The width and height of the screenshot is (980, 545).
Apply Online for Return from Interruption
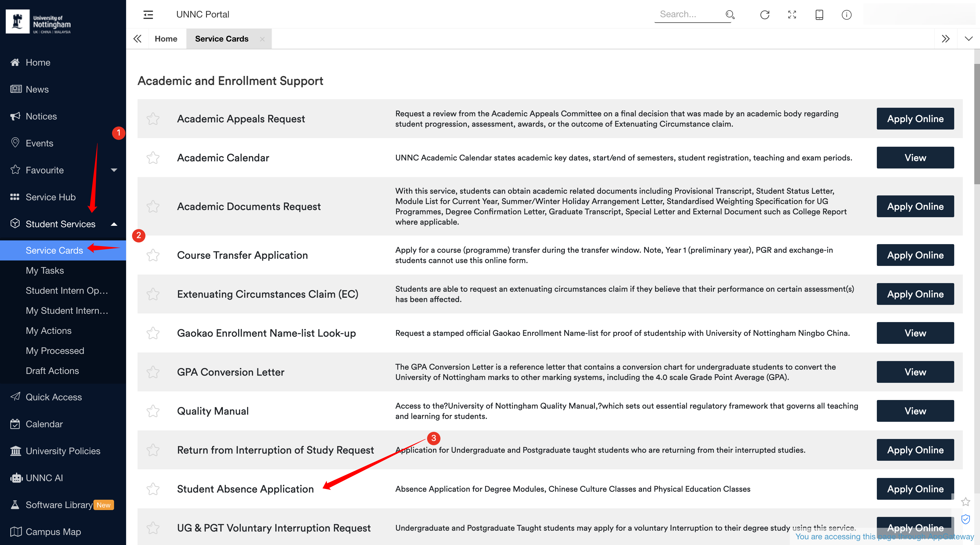915,450
